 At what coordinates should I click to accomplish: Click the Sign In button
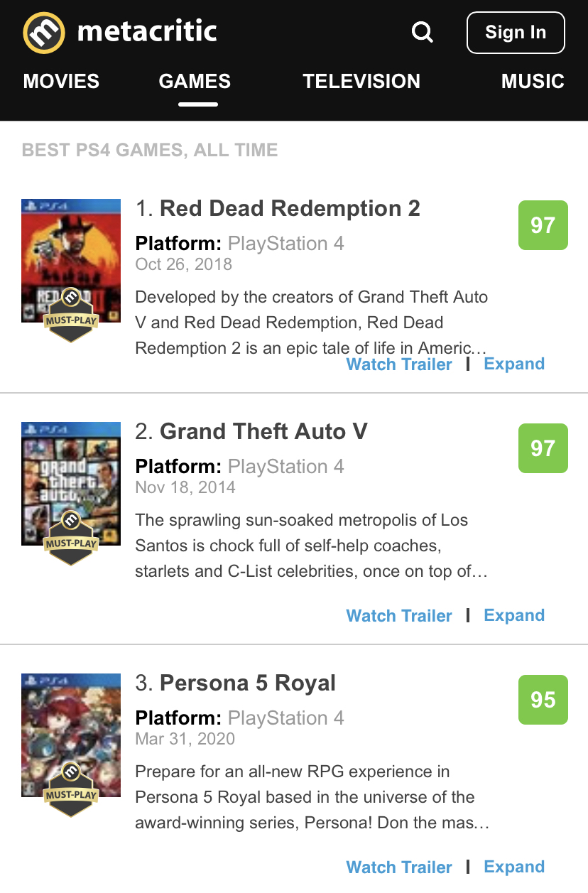(x=516, y=33)
